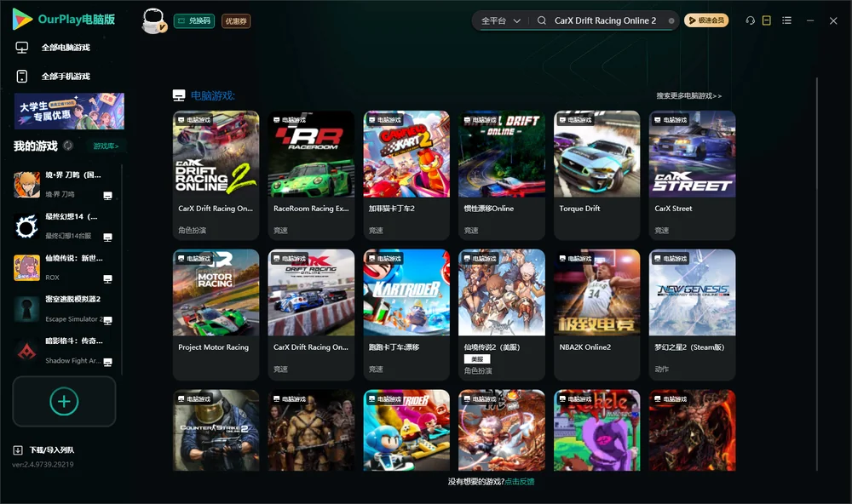The height and width of the screenshot is (504, 852).
Task: Open 惯性漂移Online game card
Action: 502,175
